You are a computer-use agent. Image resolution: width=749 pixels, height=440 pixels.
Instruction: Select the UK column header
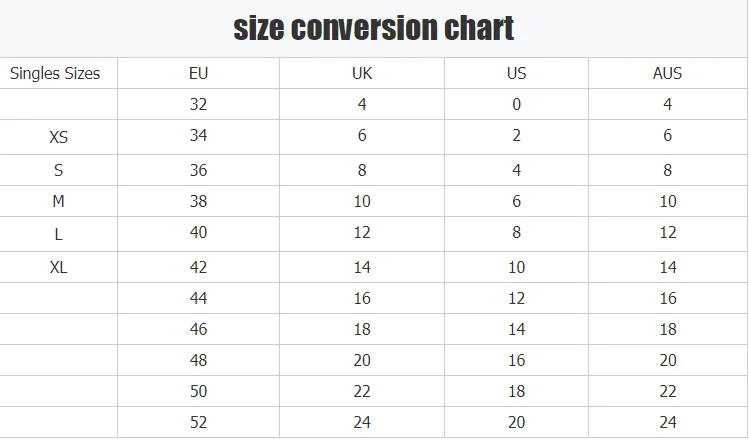point(362,73)
